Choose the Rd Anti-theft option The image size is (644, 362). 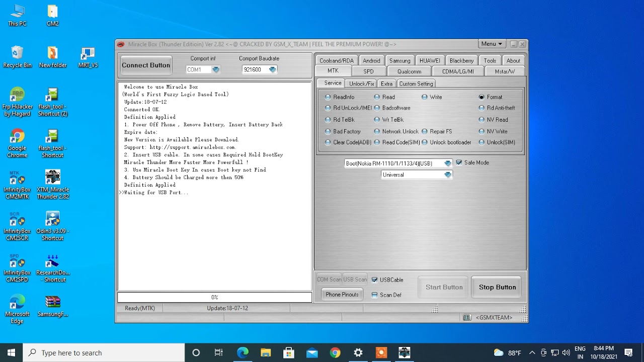pos(497,108)
